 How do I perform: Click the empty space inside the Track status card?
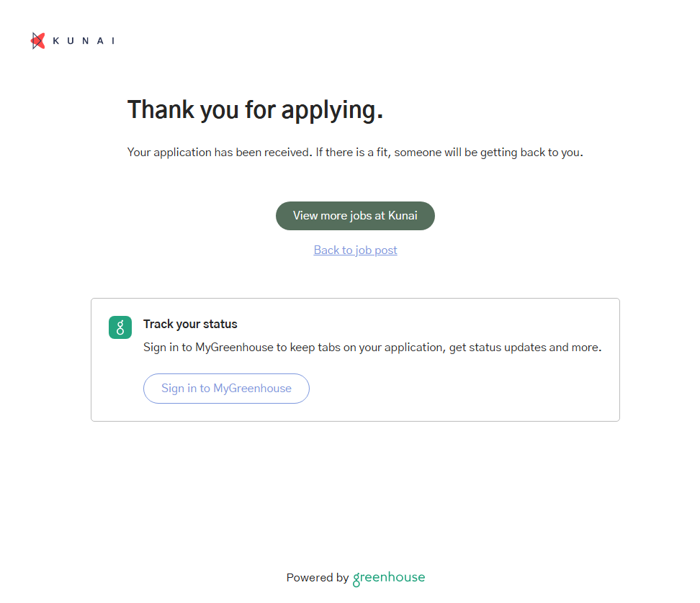click(468, 389)
